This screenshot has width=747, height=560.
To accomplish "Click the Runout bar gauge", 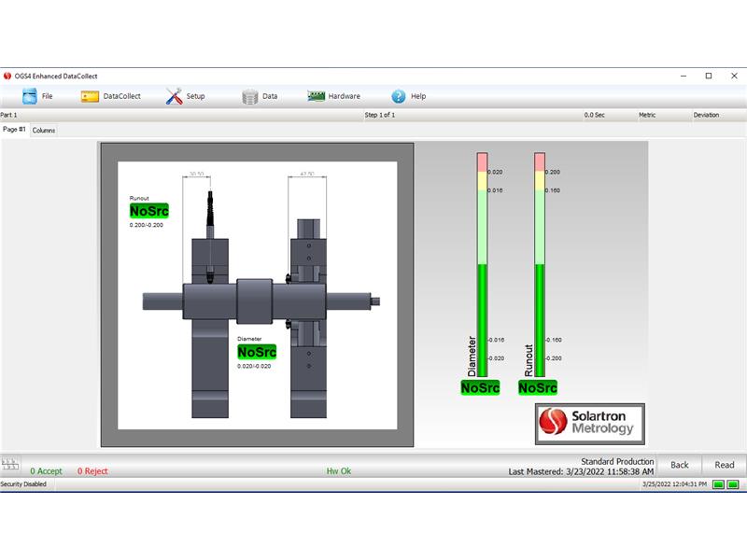I will tap(540, 265).
